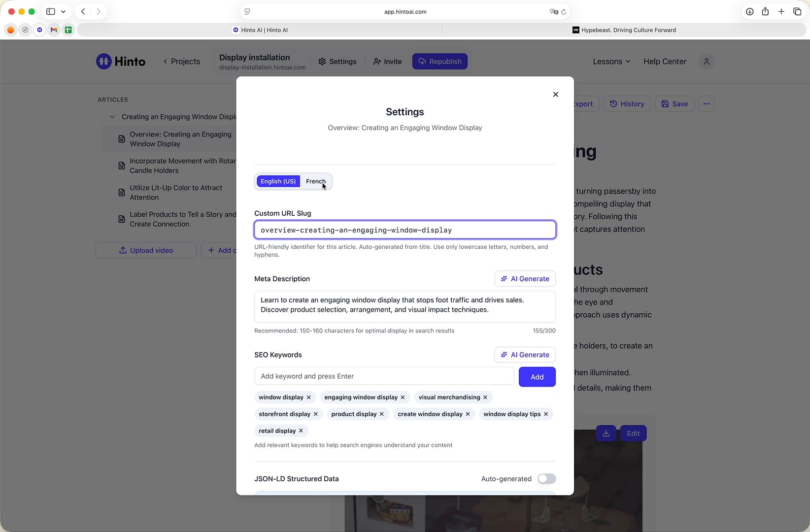Switch to the Hypebeast browser tab
The width and height of the screenshot is (810, 532).
(624, 30)
